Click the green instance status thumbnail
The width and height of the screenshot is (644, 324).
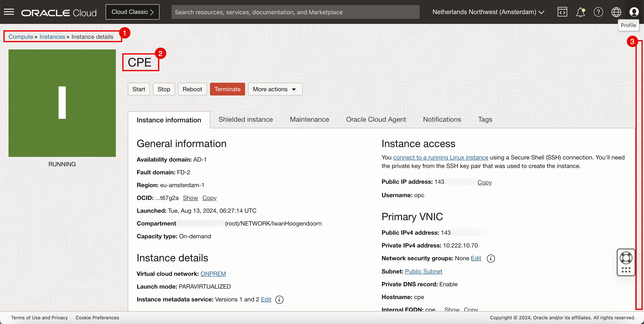click(62, 103)
